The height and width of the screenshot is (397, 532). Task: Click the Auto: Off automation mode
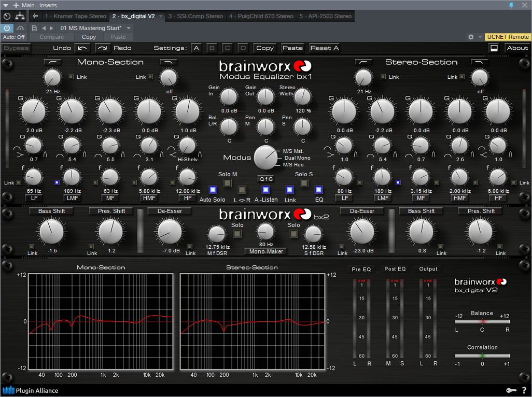point(13,37)
